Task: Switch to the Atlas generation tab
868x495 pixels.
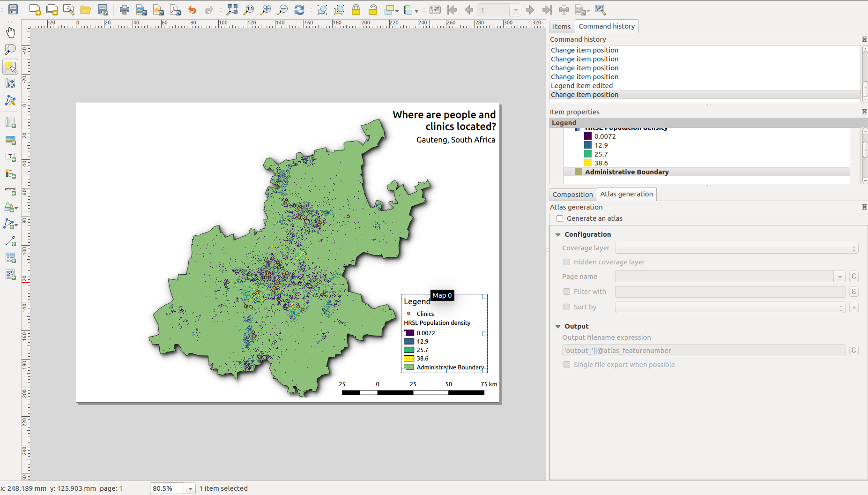Action: pyautogui.click(x=626, y=194)
